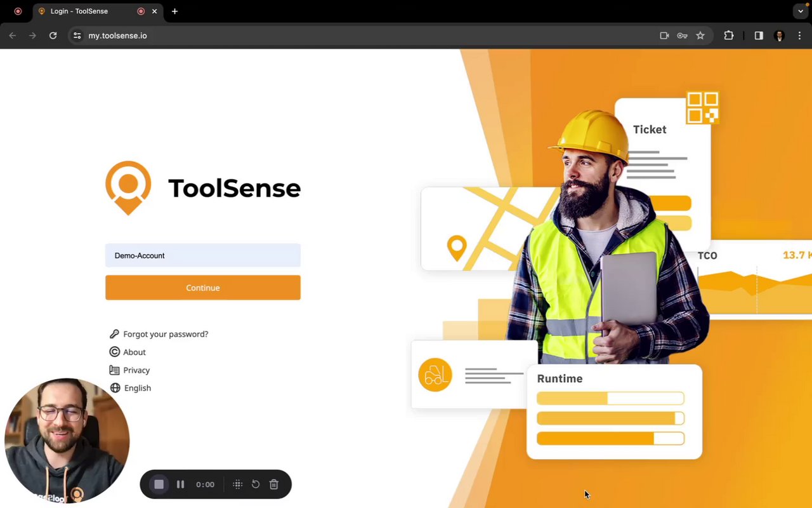Screen dimensions: 812x508
Task: Select the Login - ToolSense tab
Action: (x=98, y=11)
